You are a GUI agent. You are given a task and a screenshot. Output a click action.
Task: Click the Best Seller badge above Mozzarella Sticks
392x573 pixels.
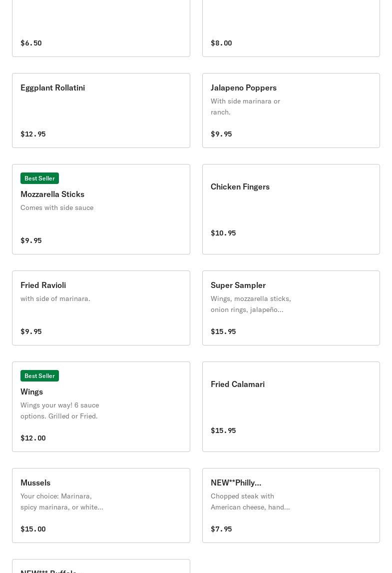39,178
